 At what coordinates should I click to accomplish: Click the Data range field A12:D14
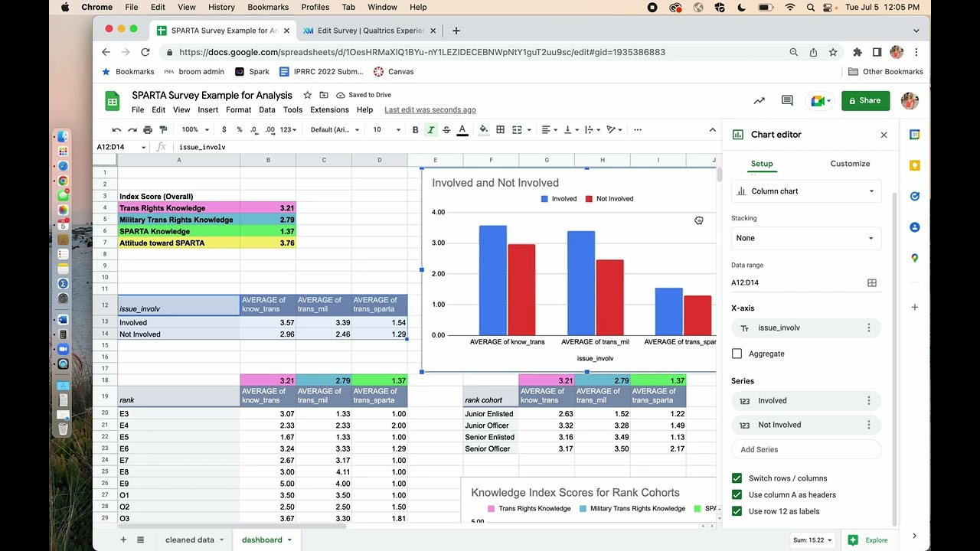tap(796, 282)
